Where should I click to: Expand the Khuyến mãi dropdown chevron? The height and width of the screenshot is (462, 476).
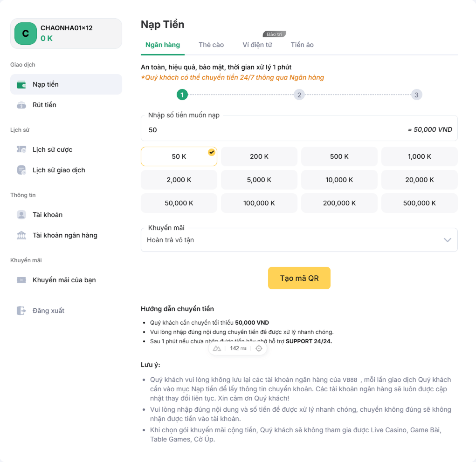coord(447,240)
